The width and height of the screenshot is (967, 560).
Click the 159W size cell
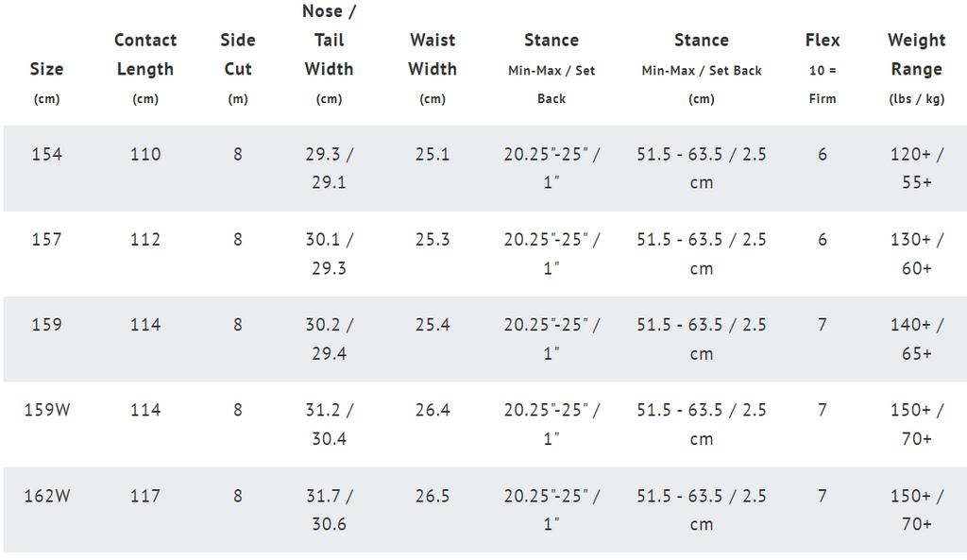pos(47,410)
